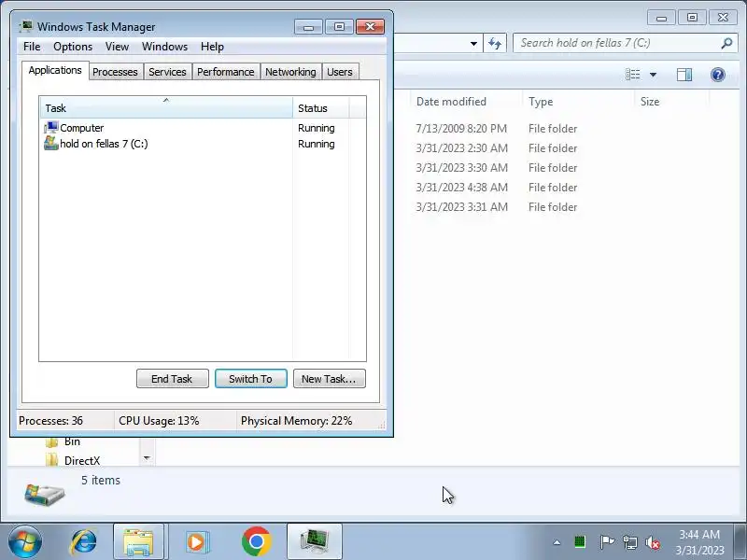This screenshot has height=560, width=747.
Task: Click the New Task... button
Action: (x=330, y=379)
